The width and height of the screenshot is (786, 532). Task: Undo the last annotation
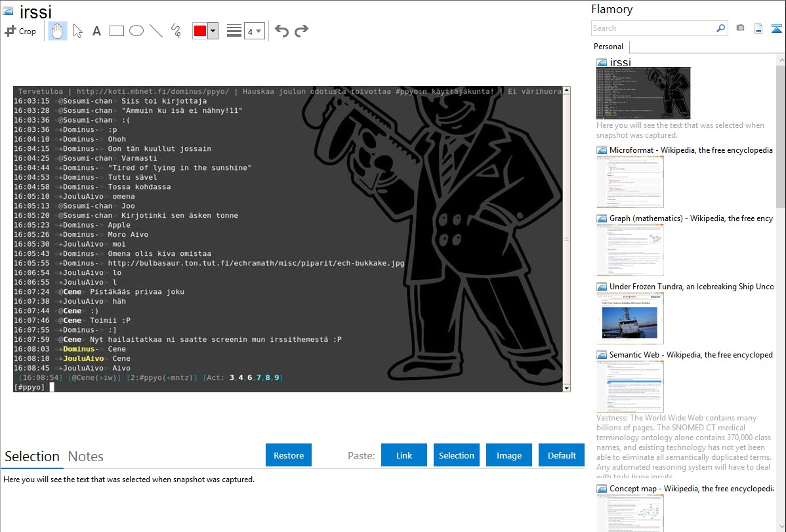coord(281,31)
